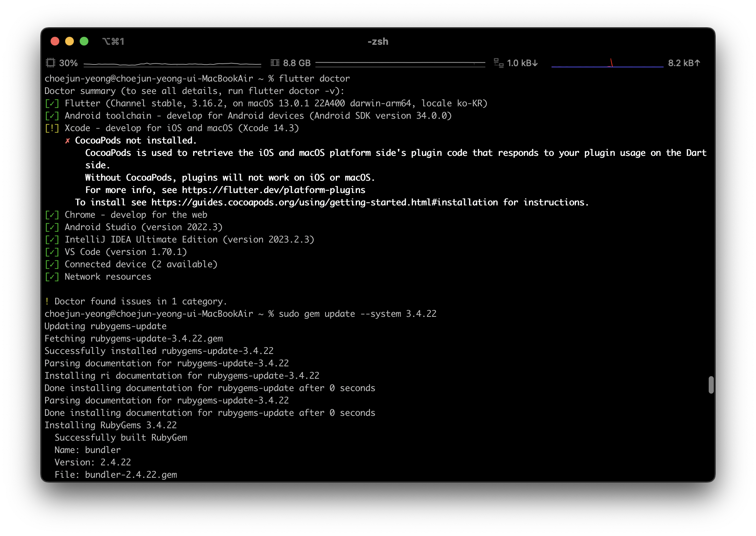Click the green checkmark beside Network resources

52,277
